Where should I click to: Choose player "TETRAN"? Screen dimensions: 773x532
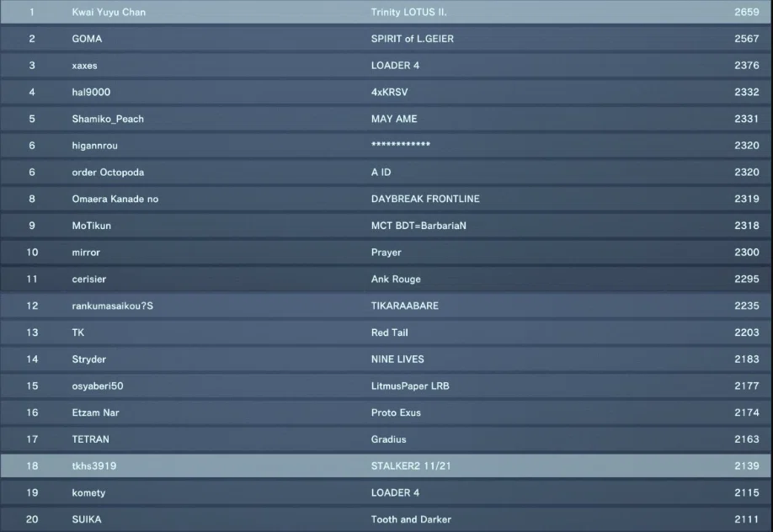91,439
